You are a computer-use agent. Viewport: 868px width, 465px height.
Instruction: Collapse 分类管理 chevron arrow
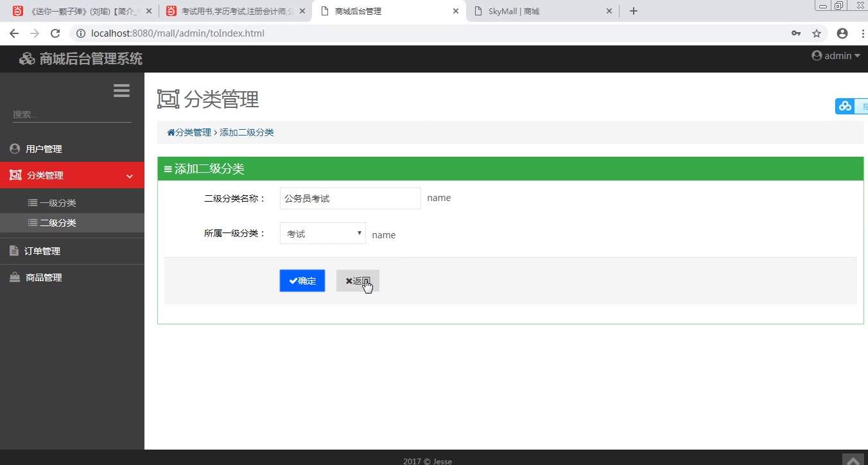click(130, 176)
